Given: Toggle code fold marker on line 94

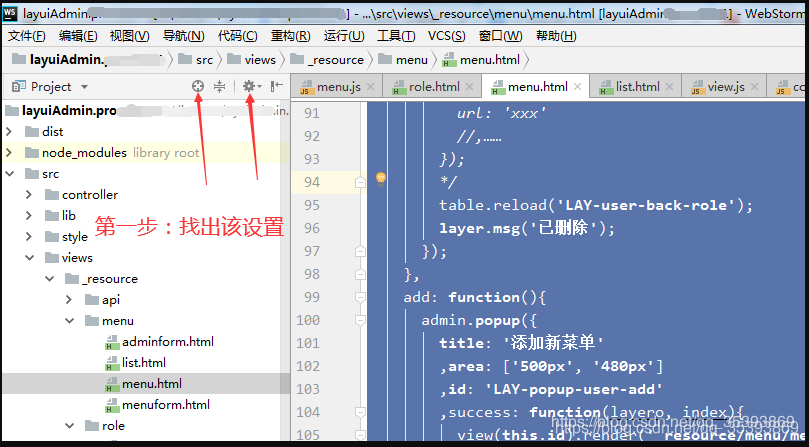Looking at the screenshot, I should [x=360, y=182].
